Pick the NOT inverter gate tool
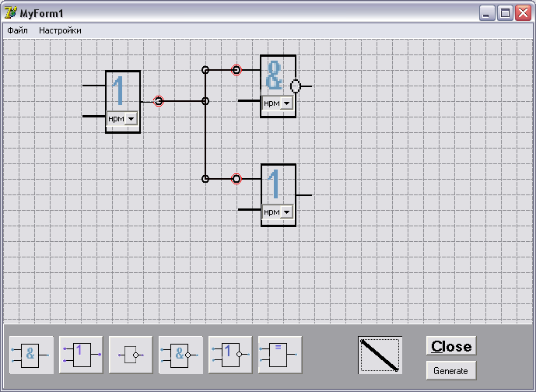 (131, 355)
